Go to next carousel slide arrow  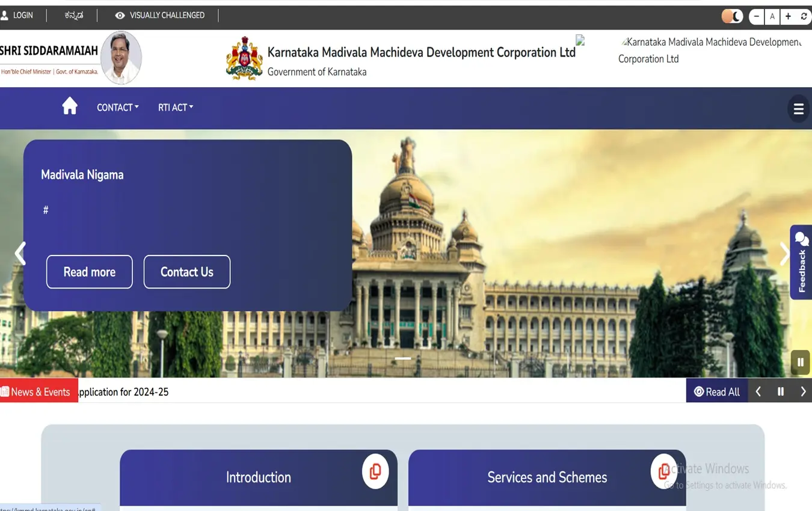(784, 254)
